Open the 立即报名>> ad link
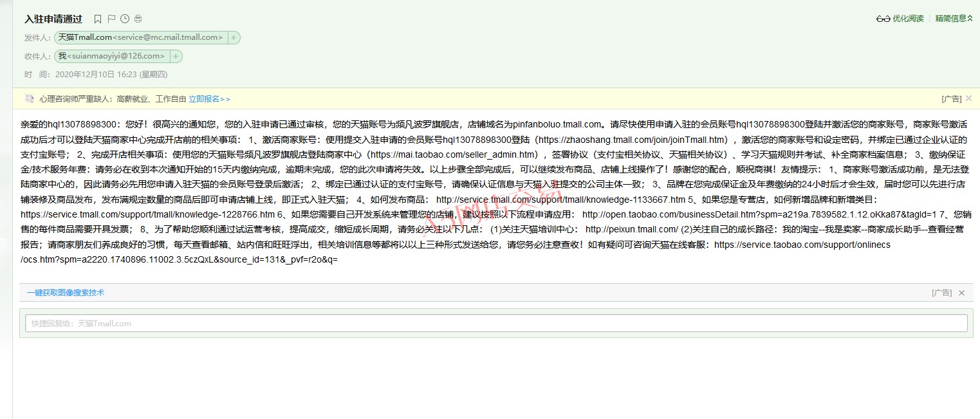This screenshot has height=419, width=980. coord(209,99)
